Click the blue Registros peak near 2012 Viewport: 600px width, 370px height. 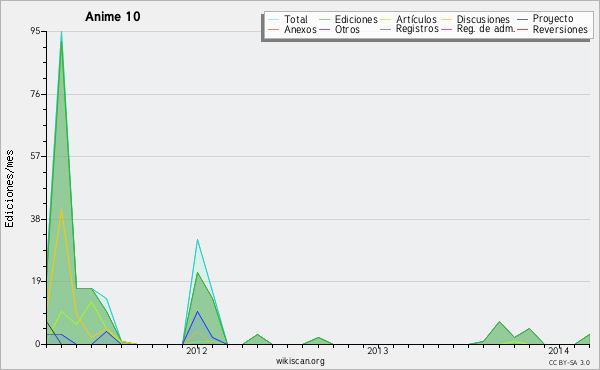point(197,311)
